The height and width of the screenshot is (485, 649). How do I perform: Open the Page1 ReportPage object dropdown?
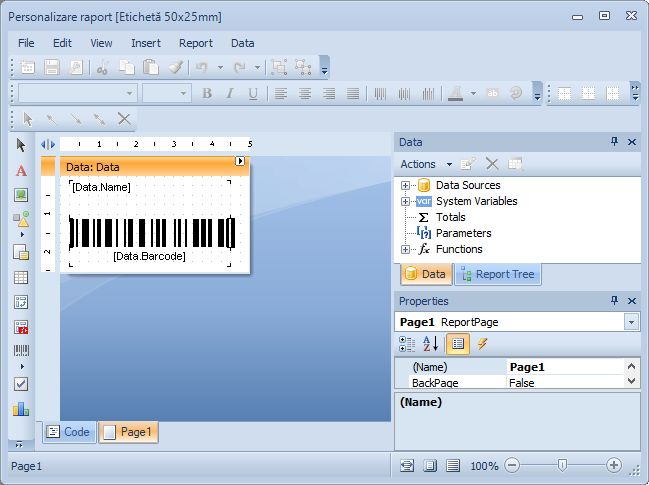click(x=631, y=322)
